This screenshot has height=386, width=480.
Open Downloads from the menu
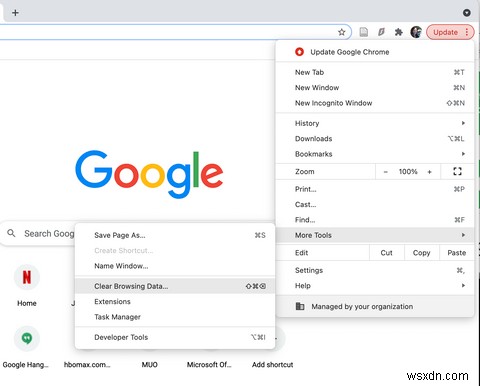[375, 139]
